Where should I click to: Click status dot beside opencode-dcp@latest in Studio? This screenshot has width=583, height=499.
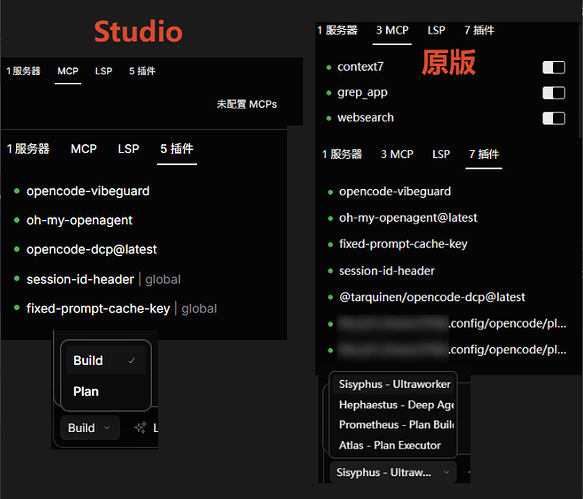[17, 249]
